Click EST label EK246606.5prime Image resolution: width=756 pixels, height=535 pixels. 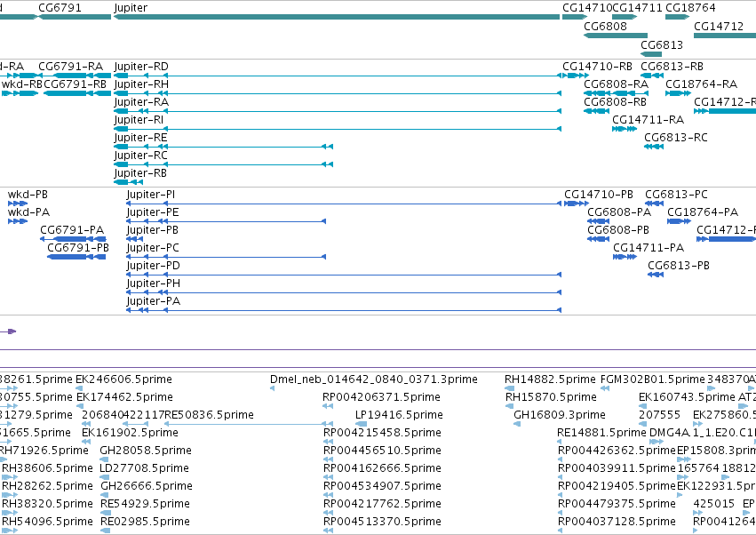tap(123, 379)
